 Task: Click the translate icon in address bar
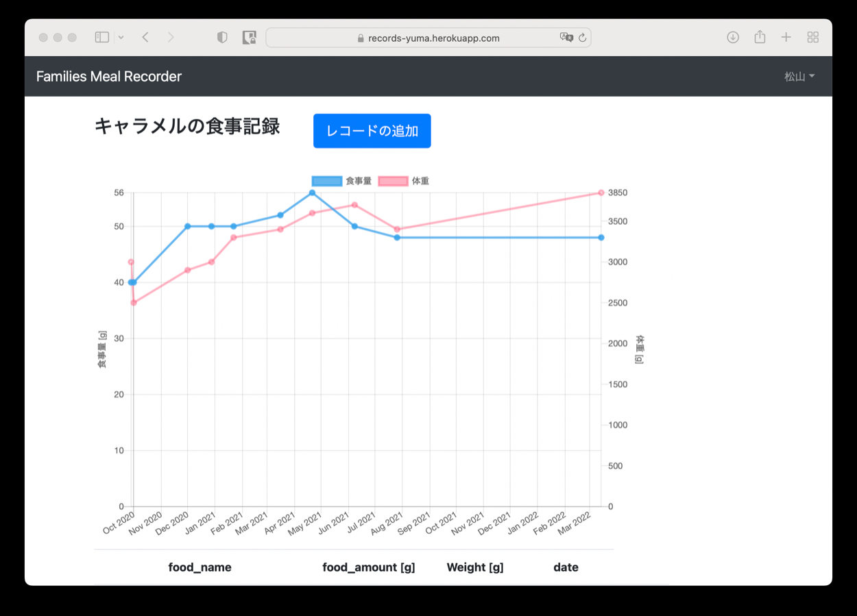click(x=566, y=38)
